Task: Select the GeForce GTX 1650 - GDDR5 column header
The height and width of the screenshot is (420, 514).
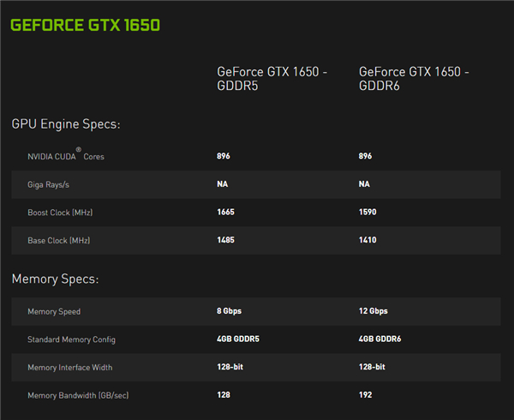Action: [272, 79]
